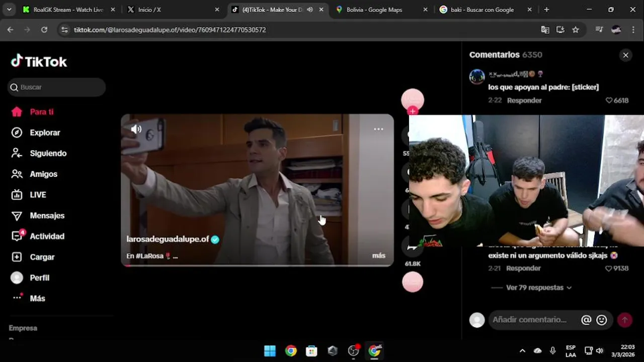
Task: Open Microsoft Store from the taskbar
Action: [x=311, y=350]
